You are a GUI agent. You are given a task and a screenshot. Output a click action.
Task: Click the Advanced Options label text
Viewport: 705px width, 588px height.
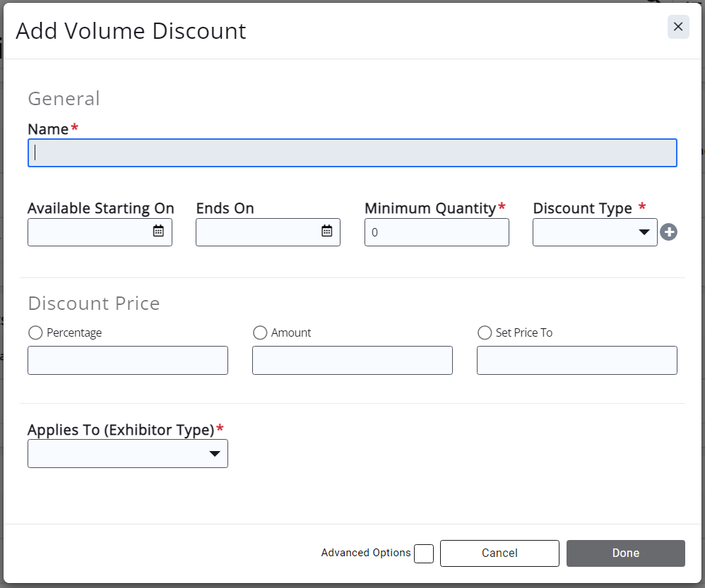[365, 553]
